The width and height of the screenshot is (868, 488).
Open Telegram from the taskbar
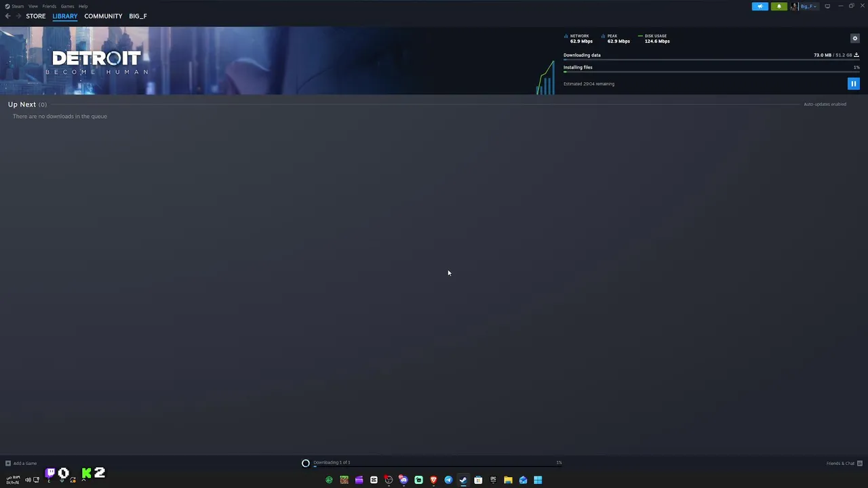[x=448, y=480]
